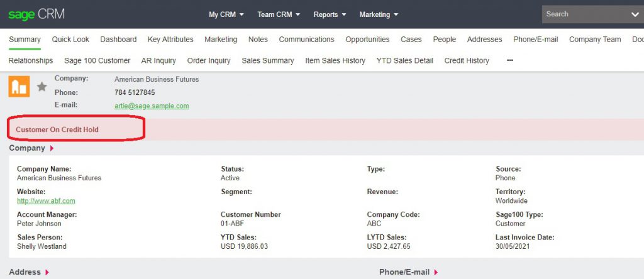This screenshot has height=279, width=644.
Task: Select the Summary tab
Action: pos(25,40)
